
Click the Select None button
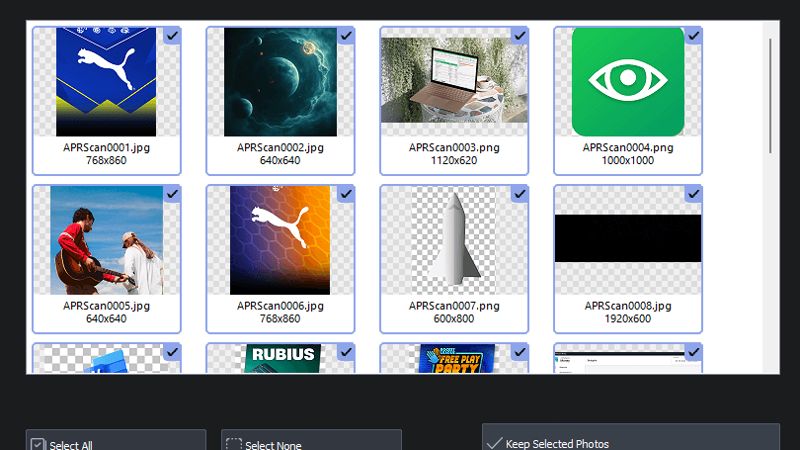point(311,440)
